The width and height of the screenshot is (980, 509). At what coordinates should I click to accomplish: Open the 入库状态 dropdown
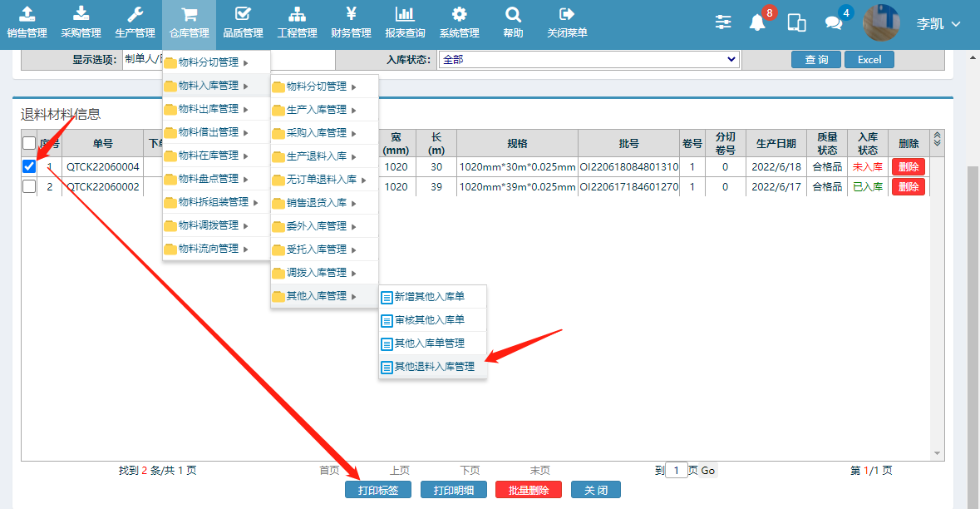[589, 60]
